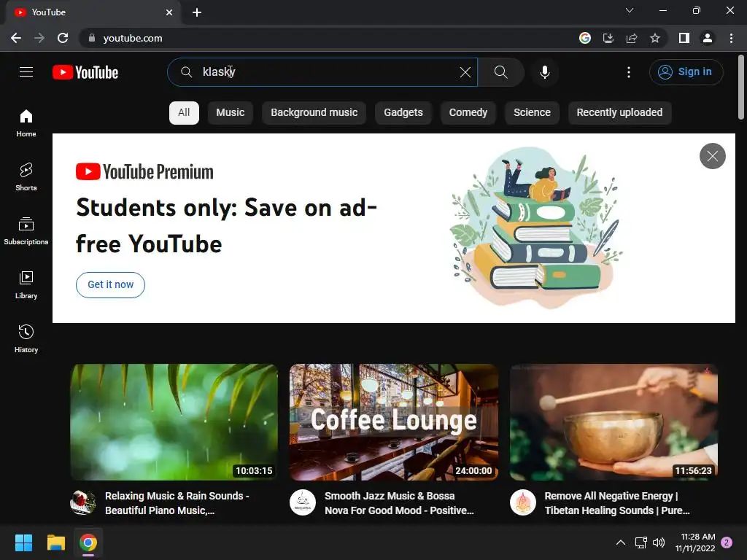The height and width of the screenshot is (560, 747).
Task: Select the All filter chip
Action: 184,112
